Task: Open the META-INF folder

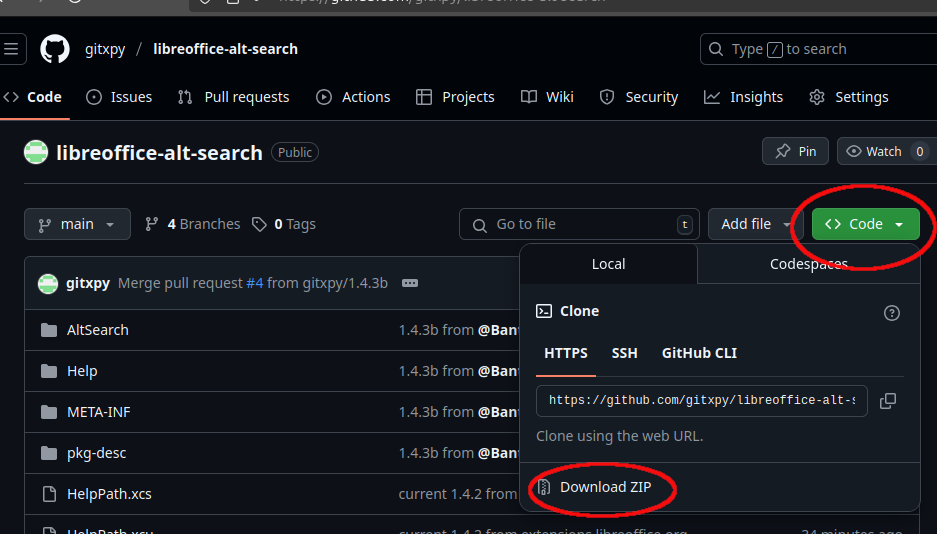Action: click(x=99, y=412)
